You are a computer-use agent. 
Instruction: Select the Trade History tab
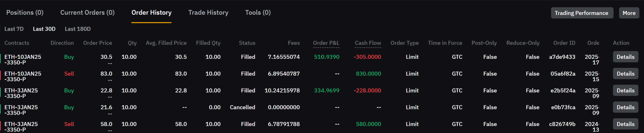pos(208,12)
